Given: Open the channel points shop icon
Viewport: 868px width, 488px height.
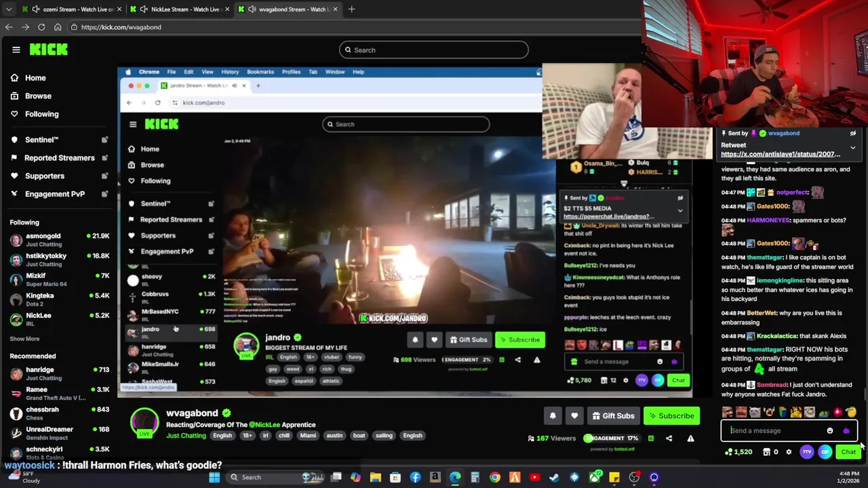Looking at the screenshot, I should 766,452.
